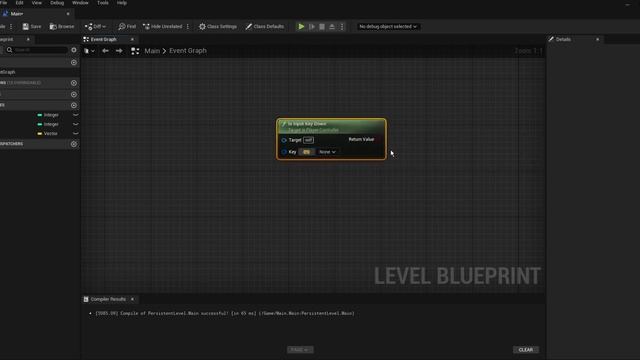640x360 pixels.
Task: Save the blueprint with the Save button
Action: 32,27
